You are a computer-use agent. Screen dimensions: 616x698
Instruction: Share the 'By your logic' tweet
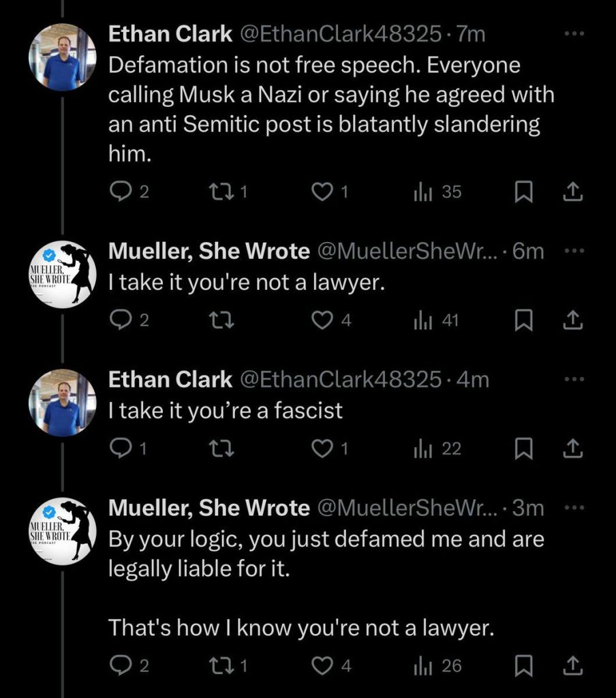572,666
